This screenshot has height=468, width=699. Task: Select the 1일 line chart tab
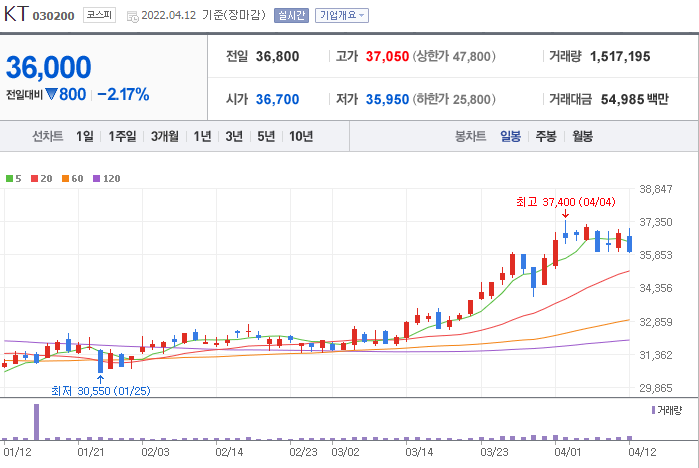pos(85,136)
